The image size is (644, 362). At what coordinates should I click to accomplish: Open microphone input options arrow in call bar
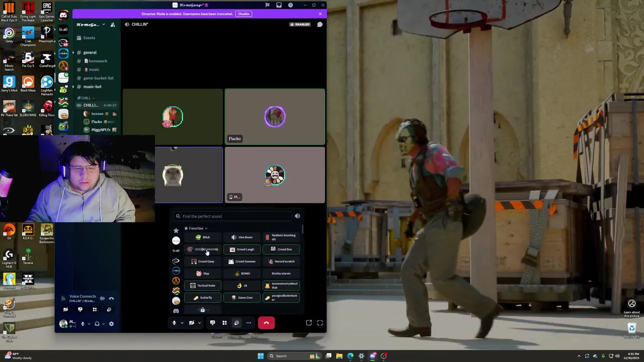coord(182,323)
